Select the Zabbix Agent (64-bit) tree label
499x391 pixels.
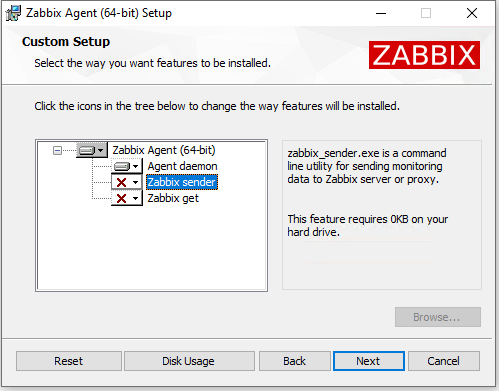164,150
